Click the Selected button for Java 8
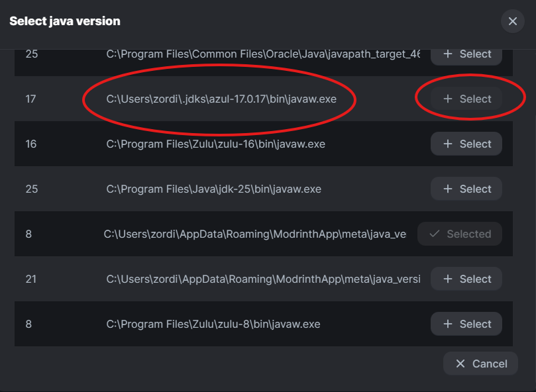Image resolution: width=536 pixels, height=392 pixels. click(x=460, y=234)
